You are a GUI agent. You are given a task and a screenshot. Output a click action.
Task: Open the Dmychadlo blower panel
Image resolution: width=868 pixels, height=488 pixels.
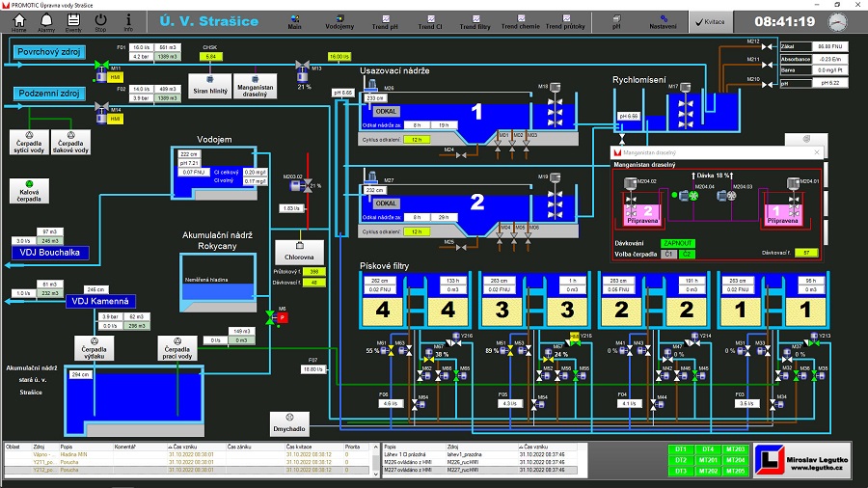[289, 422]
